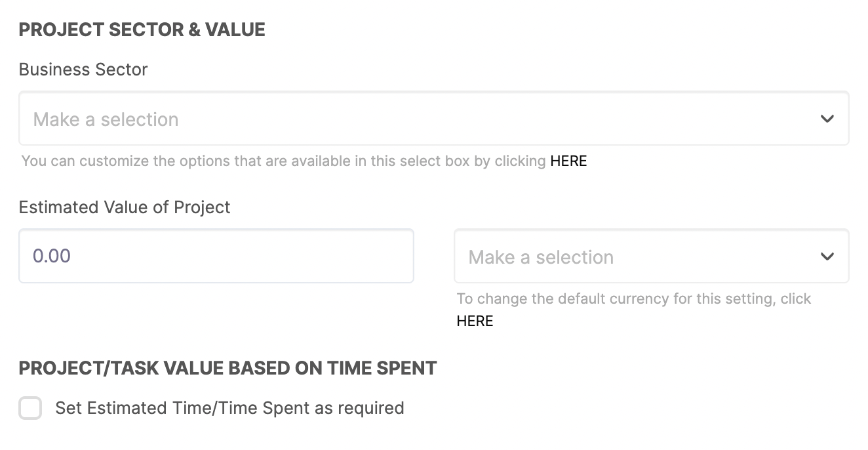The image size is (868, 450).
Task: Open the Business Sector dropdown
Action: click(434, 118)
